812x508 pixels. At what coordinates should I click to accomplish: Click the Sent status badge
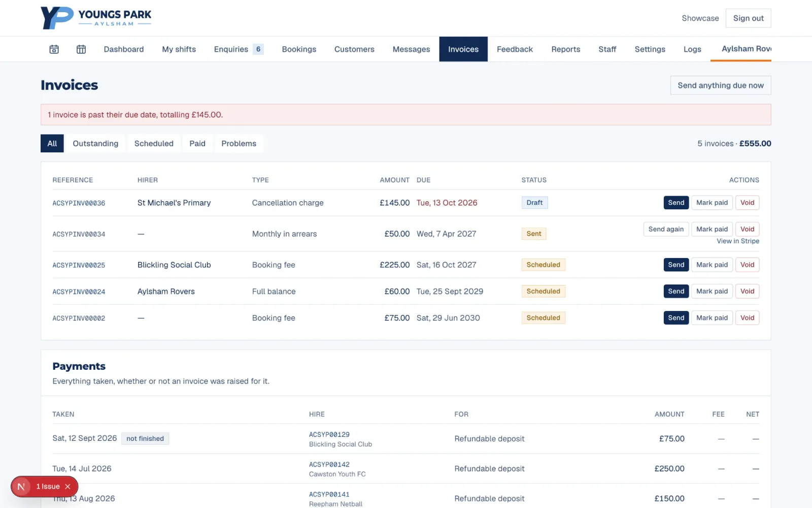[x=533, y=234]
